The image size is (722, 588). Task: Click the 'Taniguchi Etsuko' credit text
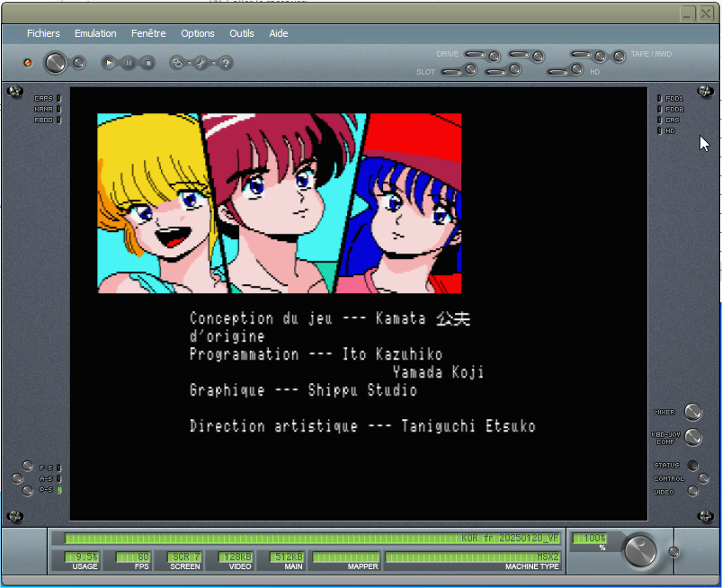(x=468, y=426)
